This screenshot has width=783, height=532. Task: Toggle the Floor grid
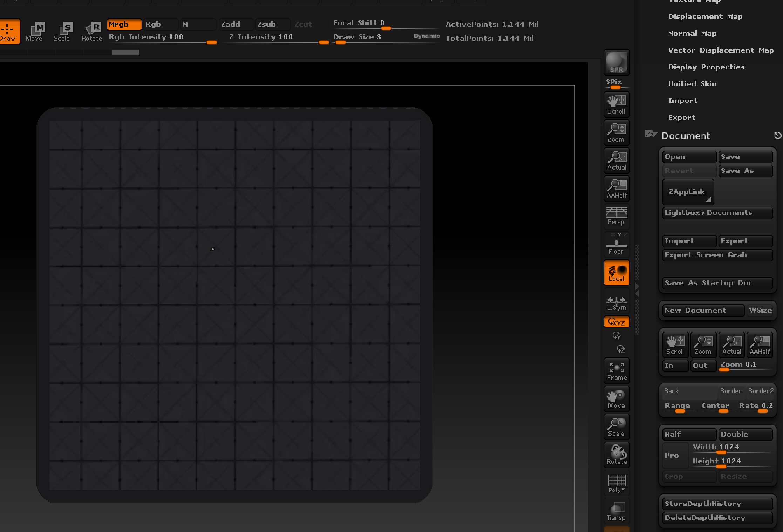[617, 244]
